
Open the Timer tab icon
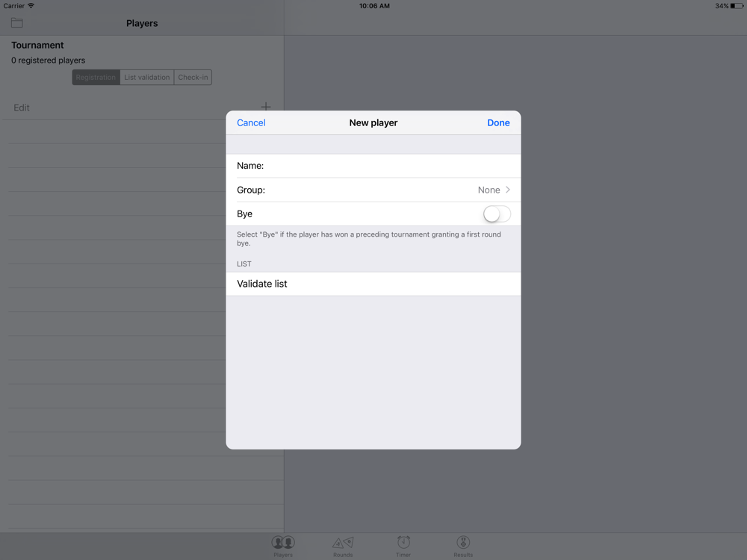pyautogui.click(x=403, y=547)
